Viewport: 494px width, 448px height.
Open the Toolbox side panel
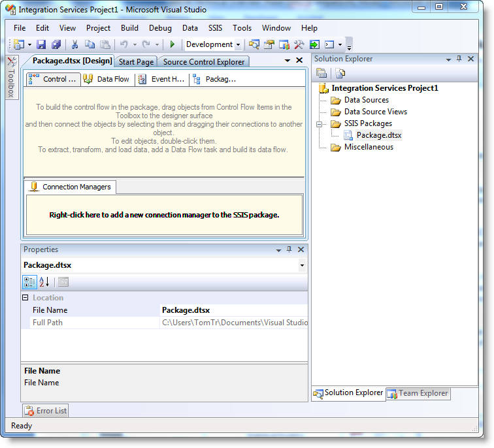pyautogui.click(x=12, y=78)
